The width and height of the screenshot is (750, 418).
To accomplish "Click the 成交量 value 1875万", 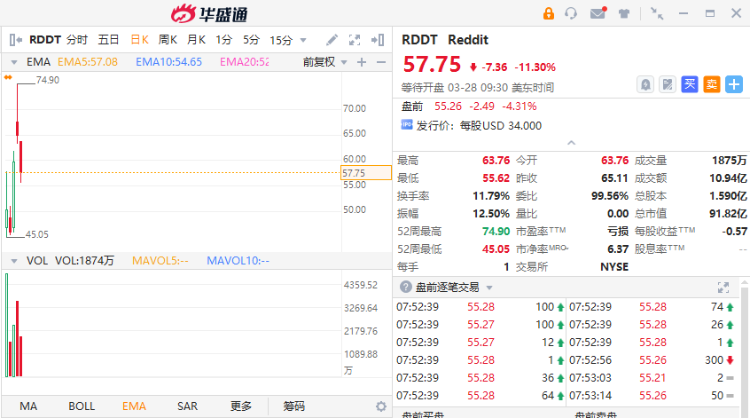I will (x=729, y=160).
